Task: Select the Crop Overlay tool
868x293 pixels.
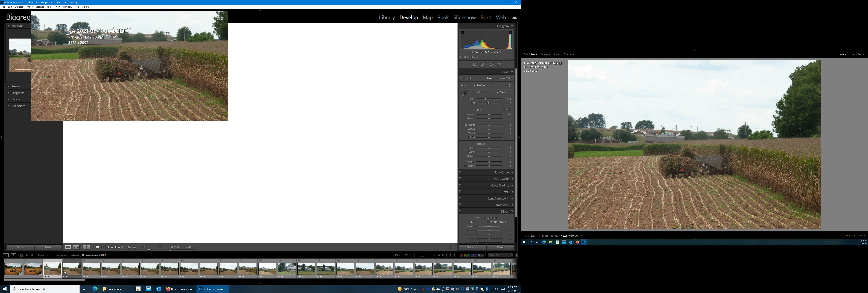Action: coord(474,65)
